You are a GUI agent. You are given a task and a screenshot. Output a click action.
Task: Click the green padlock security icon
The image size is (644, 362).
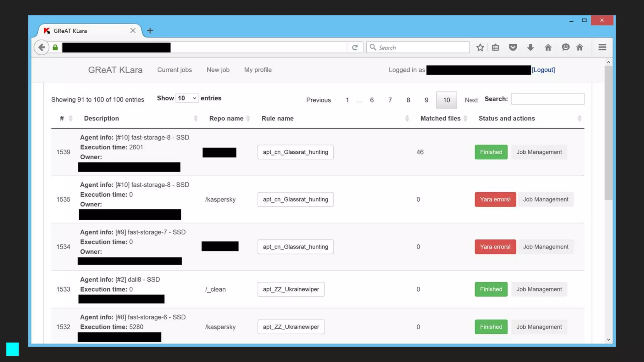55,47
